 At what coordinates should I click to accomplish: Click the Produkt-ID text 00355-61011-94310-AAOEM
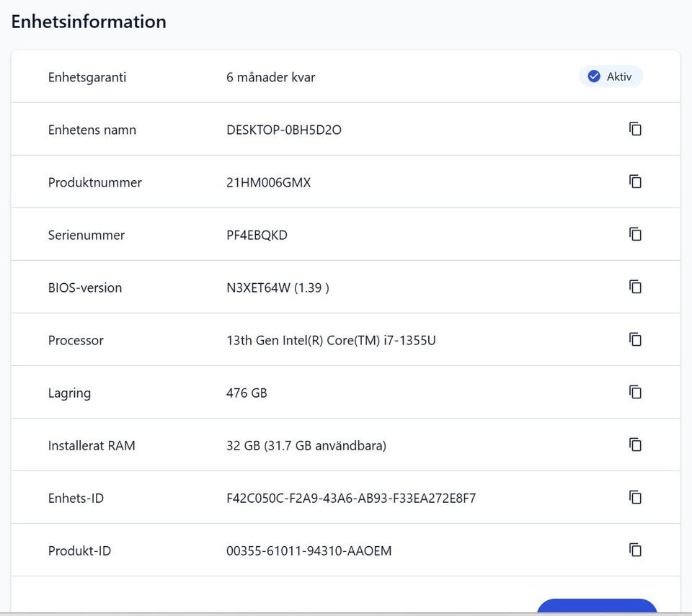click(309, 551)
